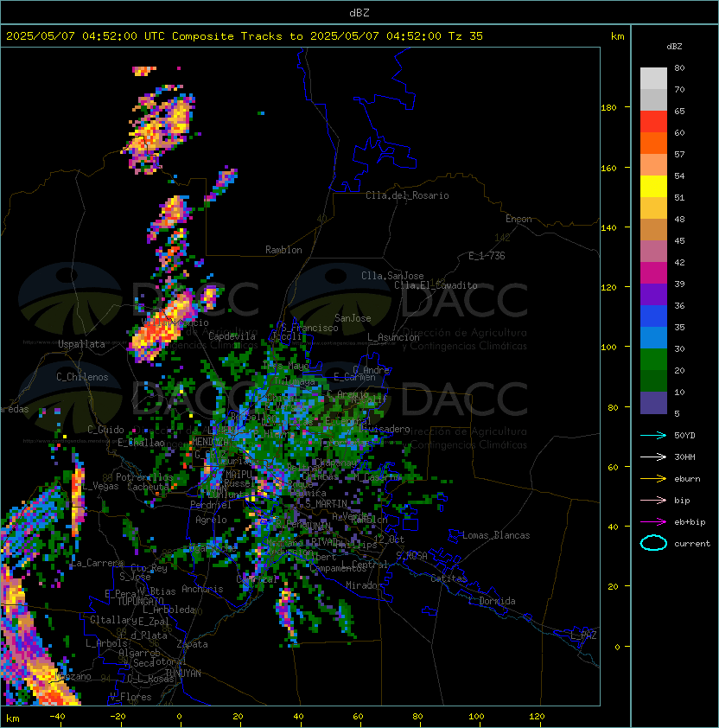Click the 'L_Dormida' map label
Screen dimensions: 719x728
492,601
